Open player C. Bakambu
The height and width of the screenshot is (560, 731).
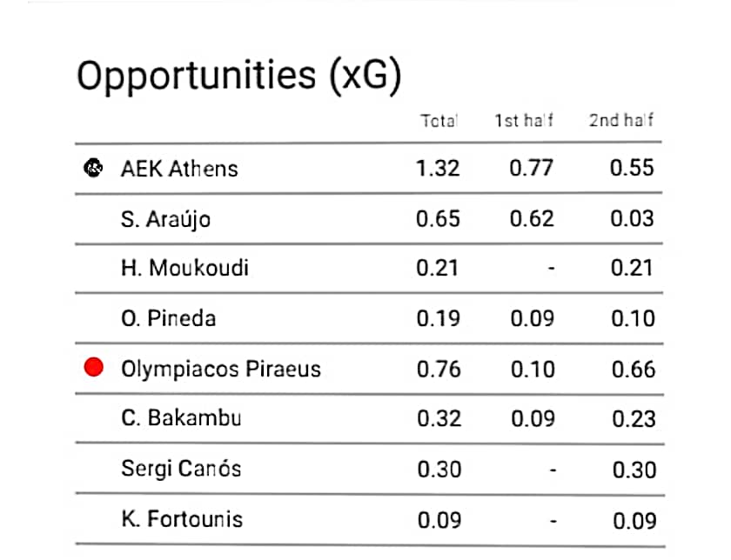pos(181,417)
